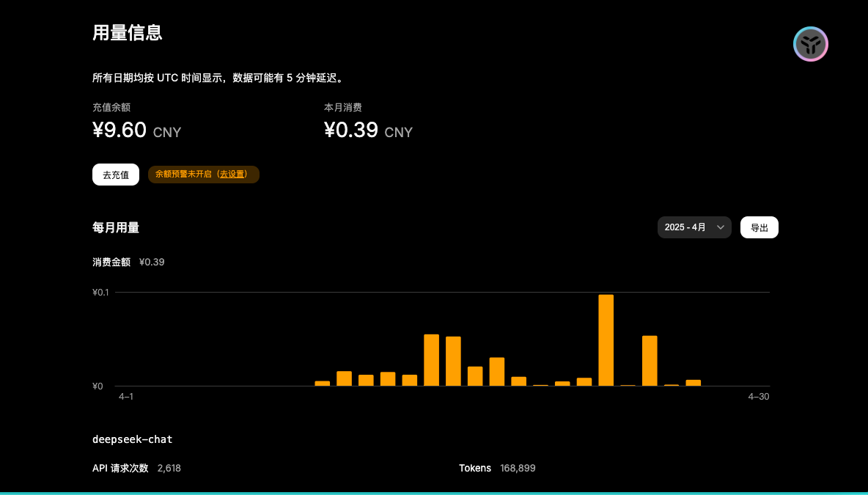868x495 pixels.
Task: Click the 导出 export button
Action: (759, 227)
